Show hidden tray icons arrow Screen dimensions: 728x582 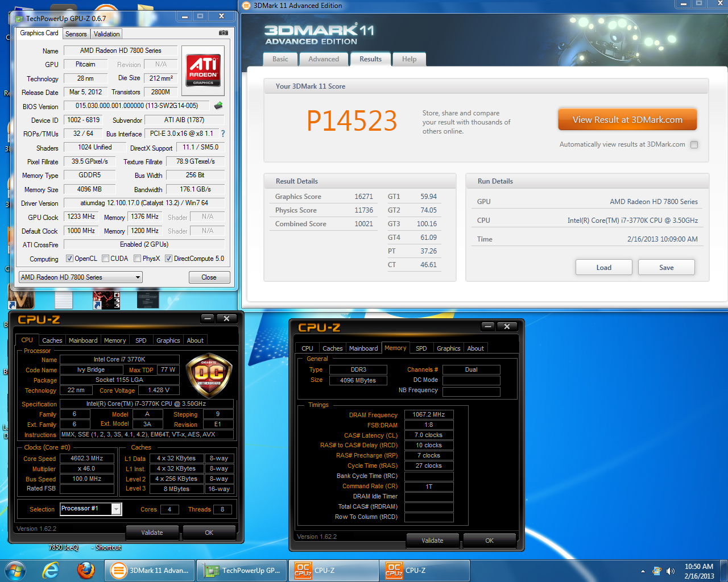click(643, 571)
